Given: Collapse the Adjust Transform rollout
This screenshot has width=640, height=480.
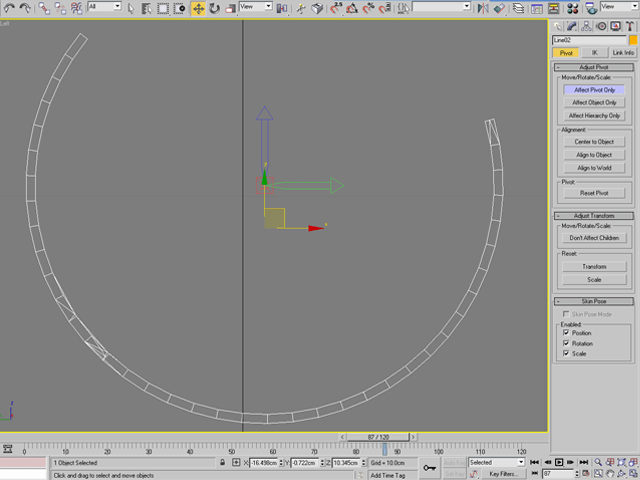Looking at the screenshot, I should tap(594, 216).
